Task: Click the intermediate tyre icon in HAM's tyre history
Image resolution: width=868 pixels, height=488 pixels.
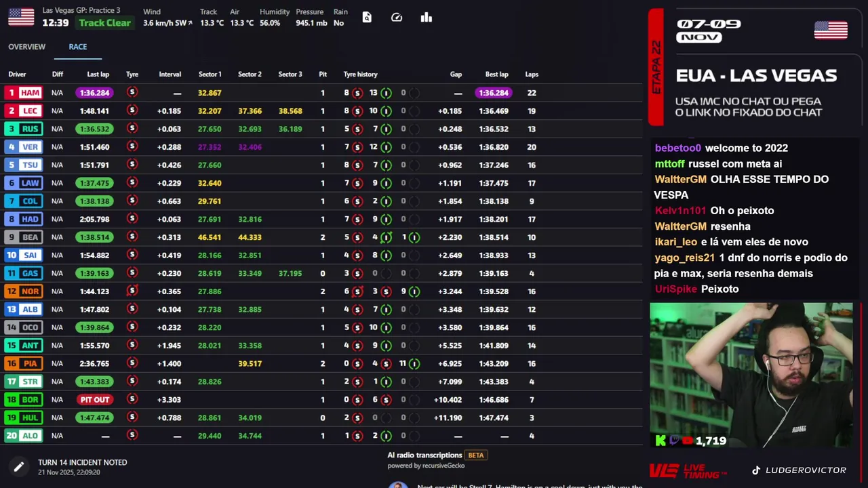Action: (386, 93)
